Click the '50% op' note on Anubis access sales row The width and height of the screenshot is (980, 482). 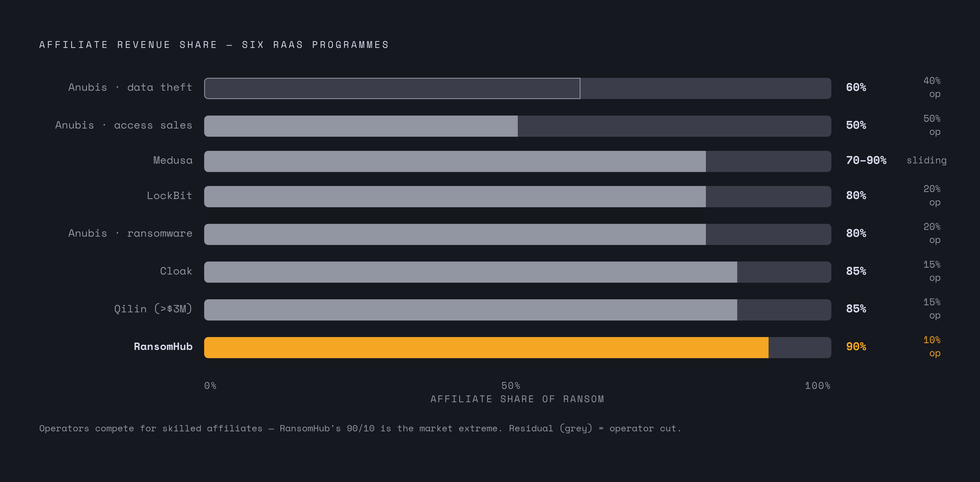coord(932,125)
